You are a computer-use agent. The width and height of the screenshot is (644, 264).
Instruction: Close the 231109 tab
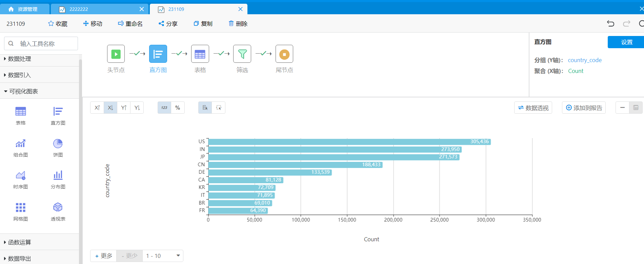(240, 9)
